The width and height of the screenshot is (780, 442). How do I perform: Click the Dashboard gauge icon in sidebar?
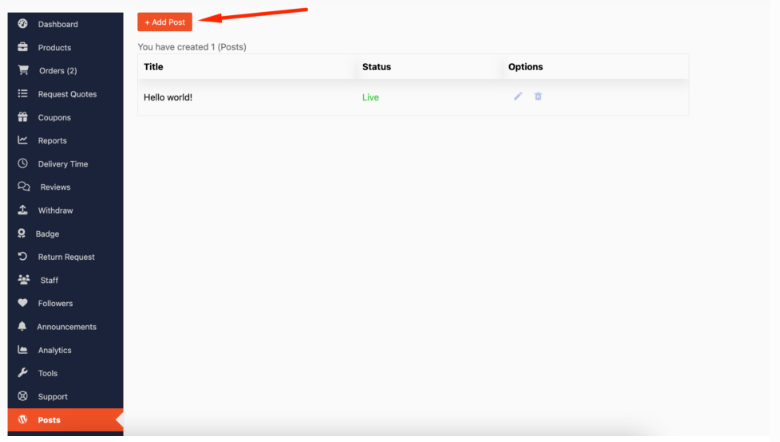[x=23, y=23]
